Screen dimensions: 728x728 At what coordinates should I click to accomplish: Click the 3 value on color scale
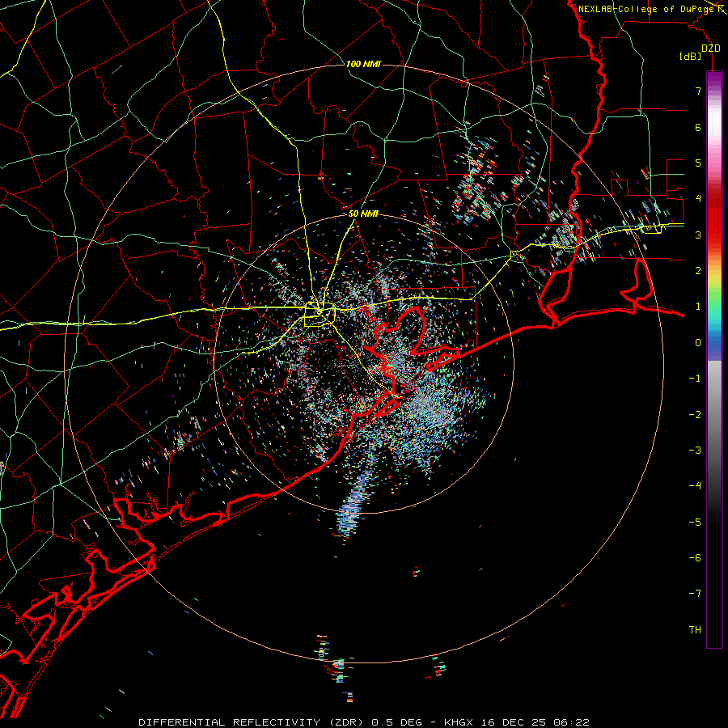[x=698, y=235]
